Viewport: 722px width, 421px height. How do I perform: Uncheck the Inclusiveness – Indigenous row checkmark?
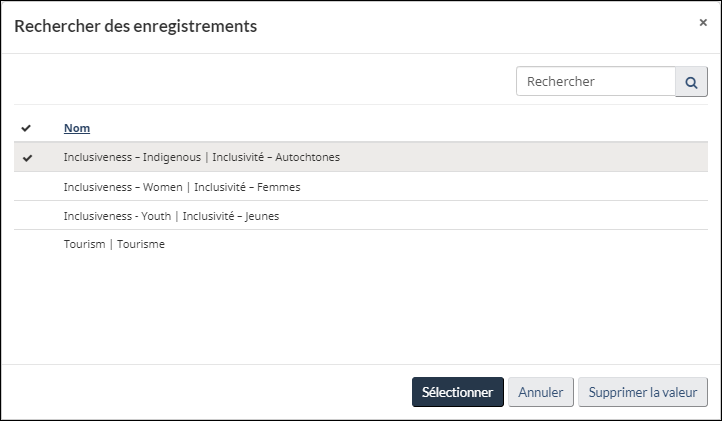point(26,158)
